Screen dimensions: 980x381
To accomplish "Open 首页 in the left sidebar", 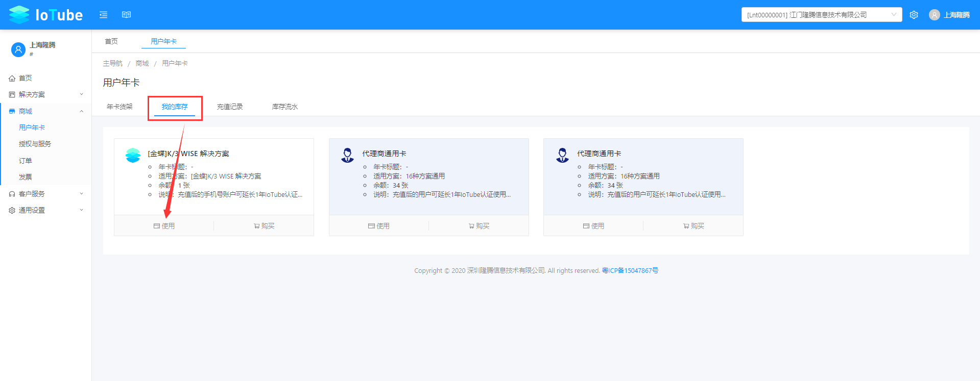I will point(45,78).
